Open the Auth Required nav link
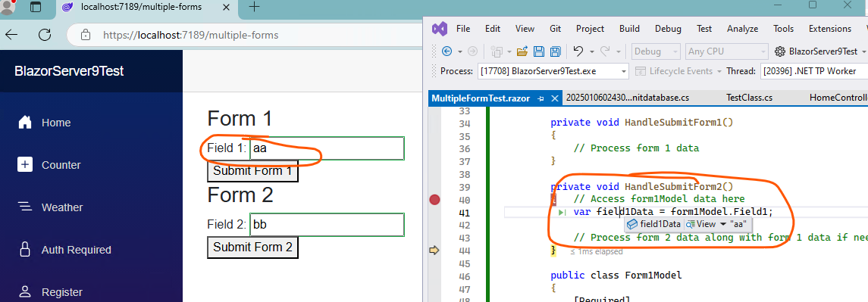This screenshot has width=868, height=302. tap(76, 250)
